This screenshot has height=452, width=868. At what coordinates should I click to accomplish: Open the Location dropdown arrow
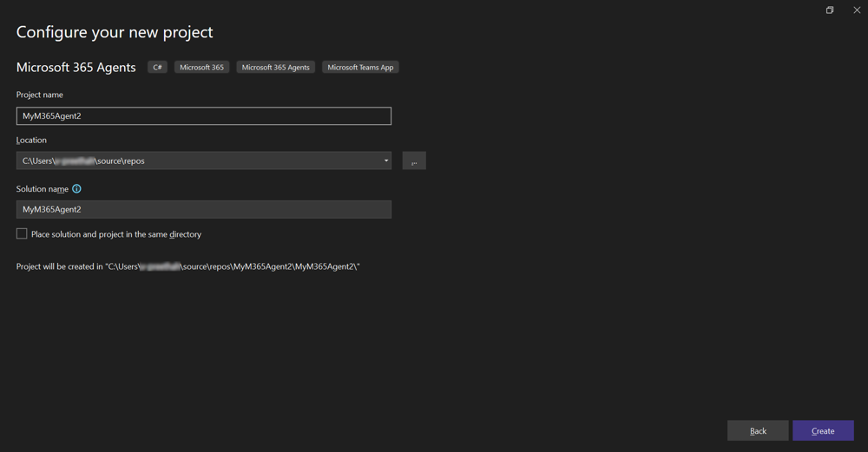click(386, 160)
